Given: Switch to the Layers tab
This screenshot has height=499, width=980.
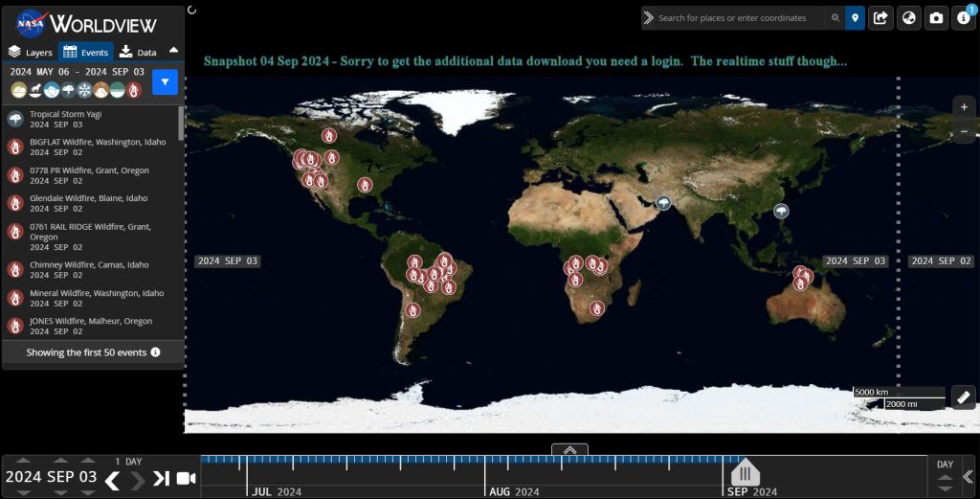Looking at the screenshot, I should point(31,53).
